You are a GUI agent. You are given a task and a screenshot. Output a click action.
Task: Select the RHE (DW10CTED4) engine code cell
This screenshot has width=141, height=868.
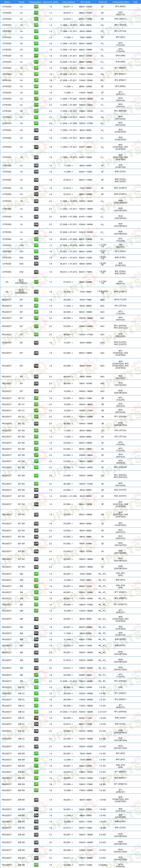[120, 858]
